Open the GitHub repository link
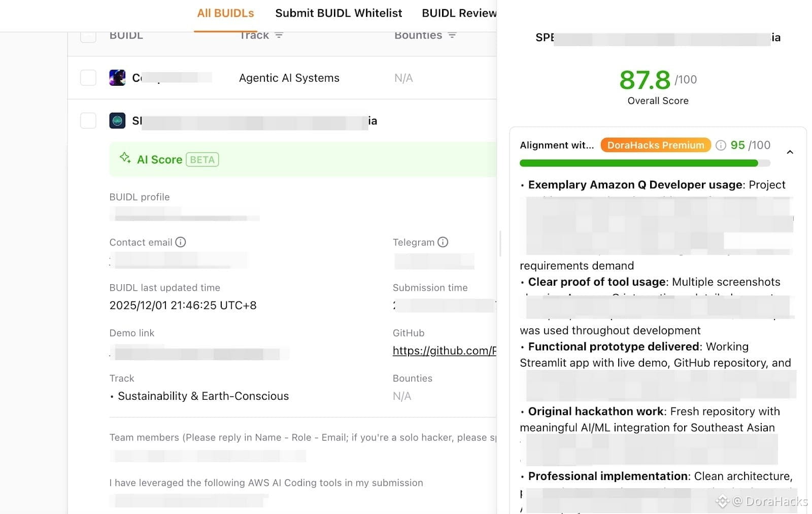 (445, 351)
